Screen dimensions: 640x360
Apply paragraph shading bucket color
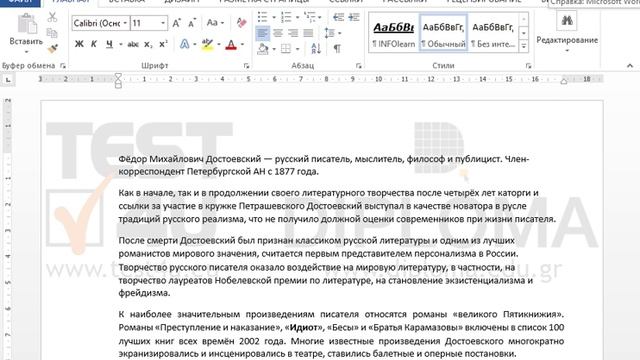263,49
